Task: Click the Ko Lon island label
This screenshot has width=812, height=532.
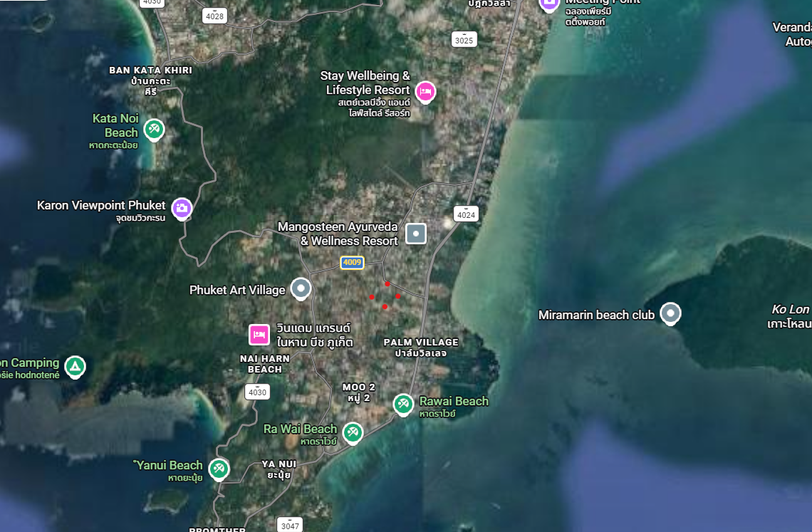Action: click(x=790, y=309)
